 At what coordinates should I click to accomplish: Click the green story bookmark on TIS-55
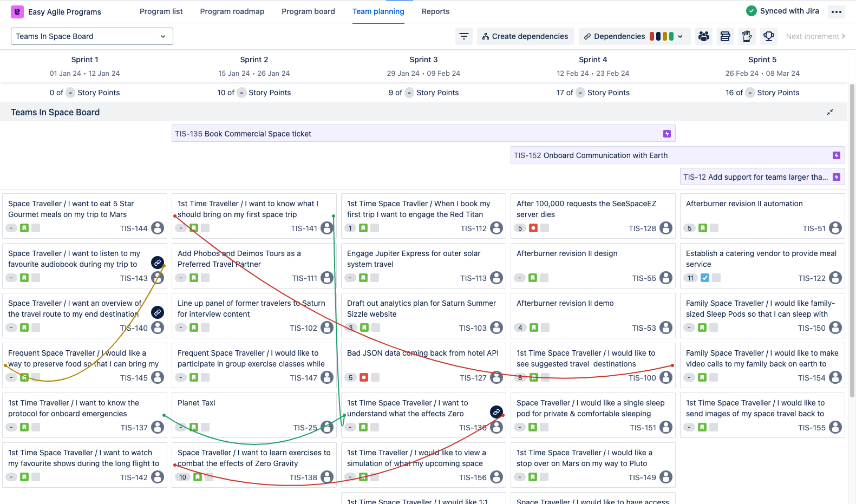point(533,278)
